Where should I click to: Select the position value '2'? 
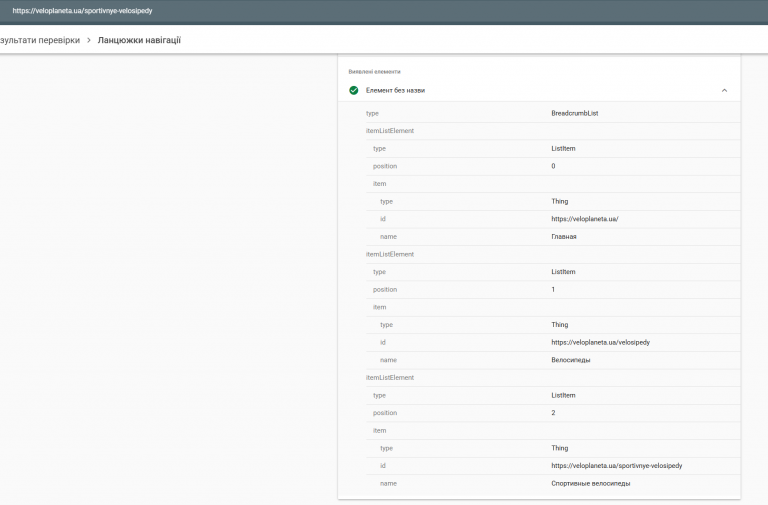553,413
